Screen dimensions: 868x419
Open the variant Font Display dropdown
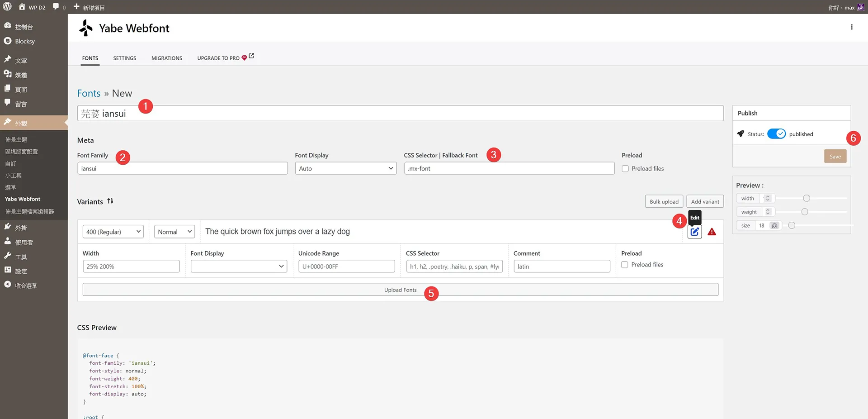click(x=239, y=267)
